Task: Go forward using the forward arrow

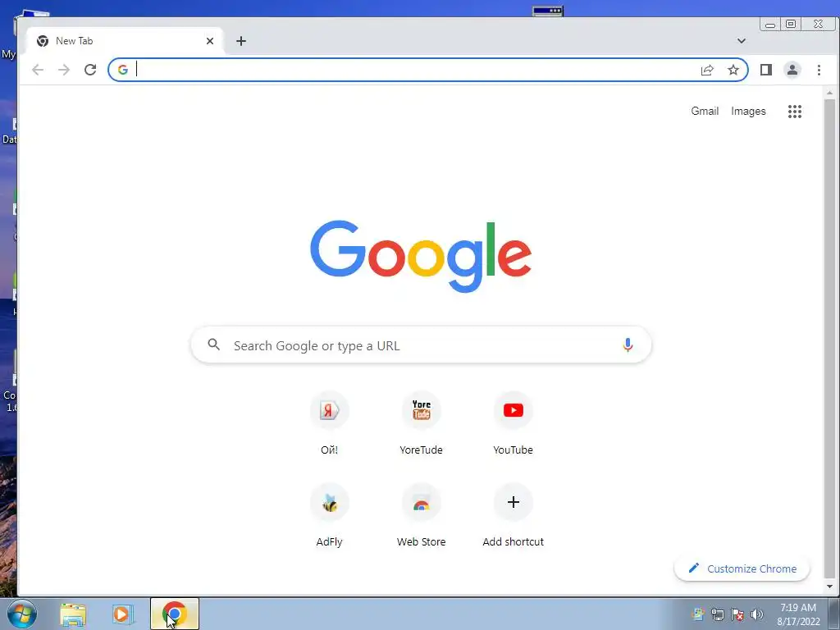Action: [64, 70]
